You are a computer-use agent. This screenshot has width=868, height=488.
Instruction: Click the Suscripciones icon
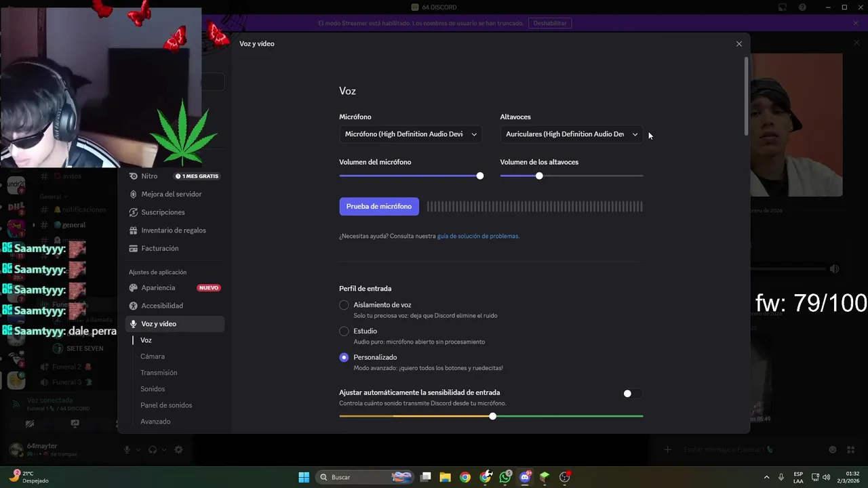click(x=134, y=212)
